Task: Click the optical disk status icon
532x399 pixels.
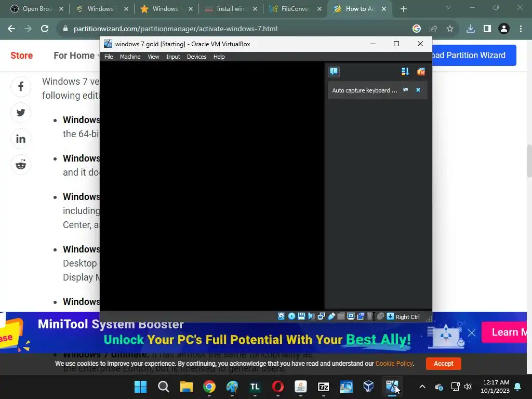Action: tap(291, 316)
